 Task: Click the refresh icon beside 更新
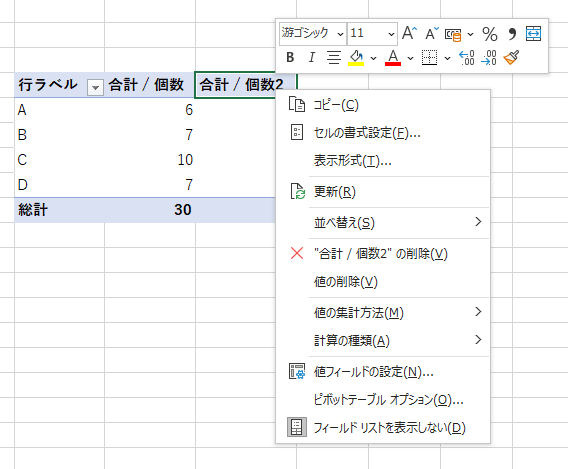coord(297,191)
